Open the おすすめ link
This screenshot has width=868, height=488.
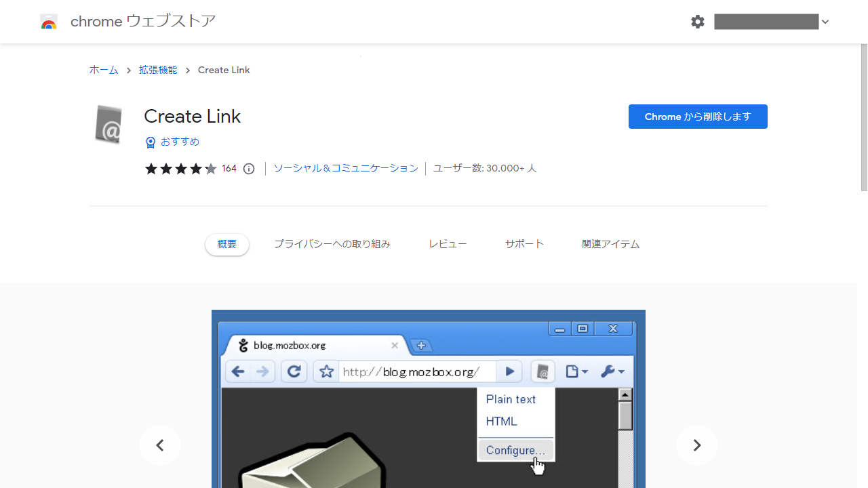[180, 142]
